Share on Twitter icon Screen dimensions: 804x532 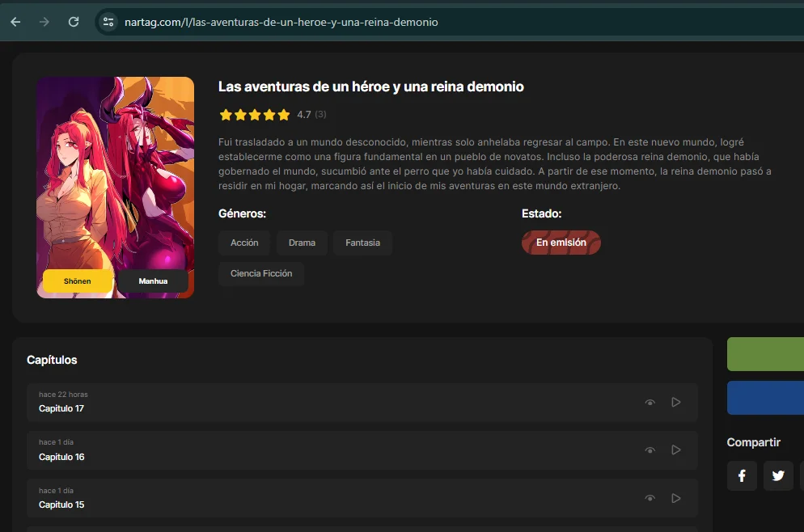click(778, 475)
